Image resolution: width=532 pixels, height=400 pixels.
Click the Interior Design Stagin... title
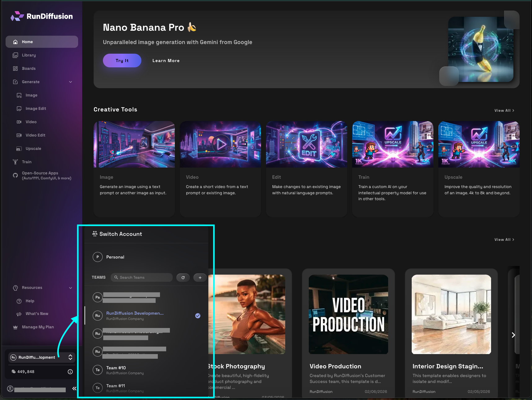pyautogui.click(x=448, y=366)
